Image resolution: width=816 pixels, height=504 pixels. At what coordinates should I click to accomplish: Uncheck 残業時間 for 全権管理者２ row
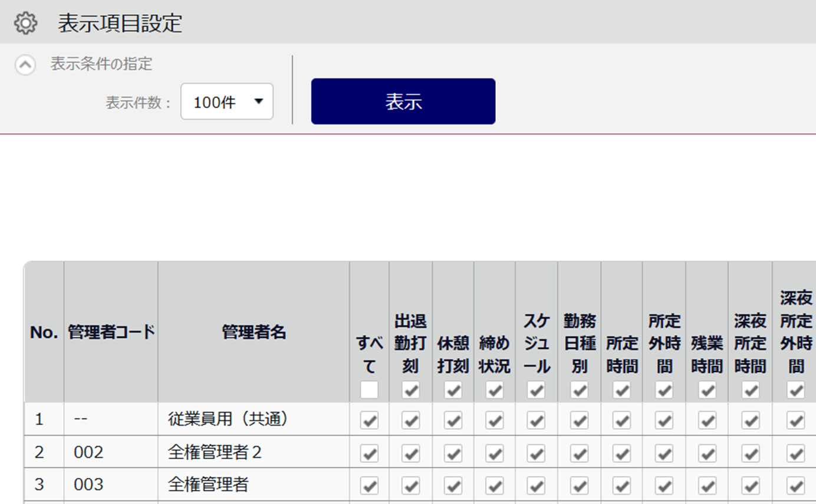[707, 453]
